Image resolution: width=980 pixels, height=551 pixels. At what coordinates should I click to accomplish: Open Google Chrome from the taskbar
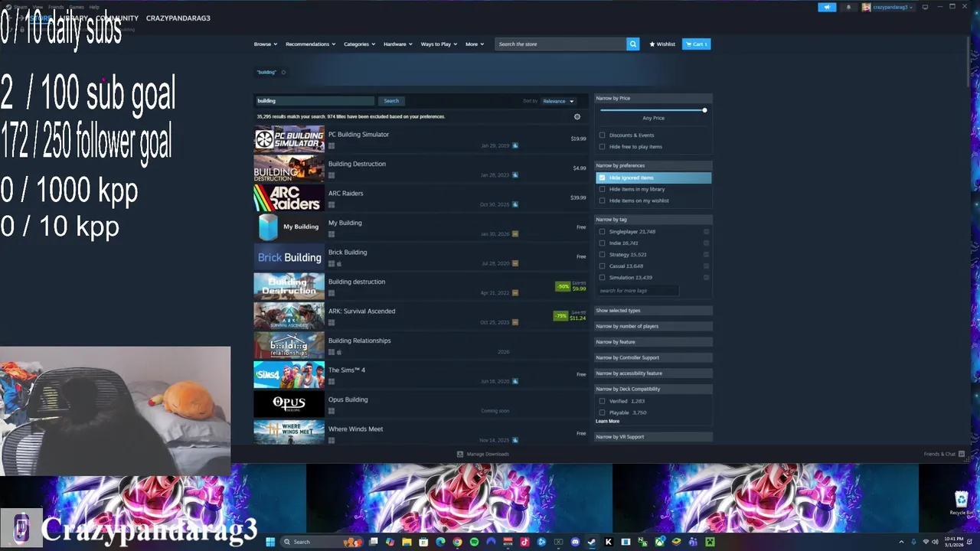click(x=457, y=542)
